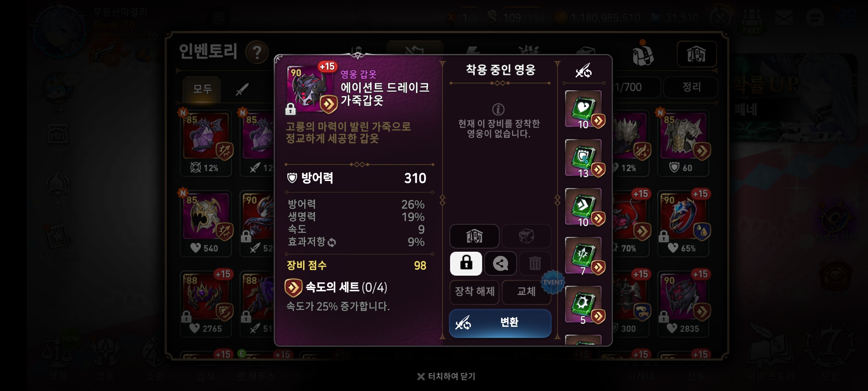Click the dice reroll icon button

pyautogui.click(x=527, y=236)
